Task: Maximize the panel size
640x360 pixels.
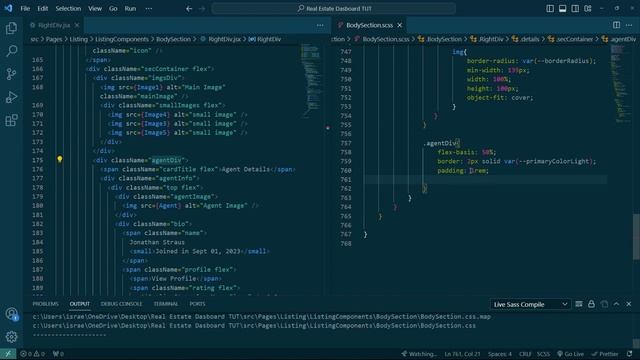Action: [x=616, y=304]
